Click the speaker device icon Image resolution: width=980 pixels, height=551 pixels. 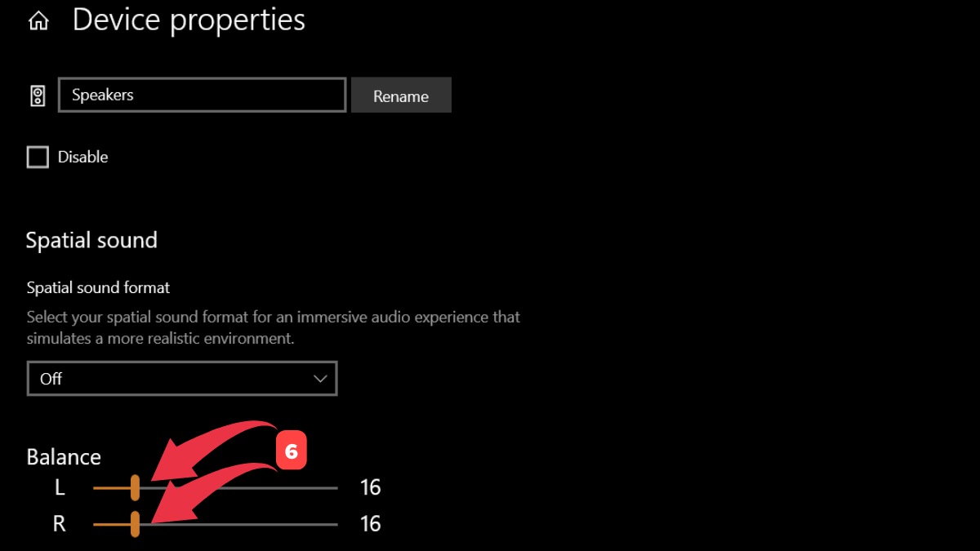[38, 96]
